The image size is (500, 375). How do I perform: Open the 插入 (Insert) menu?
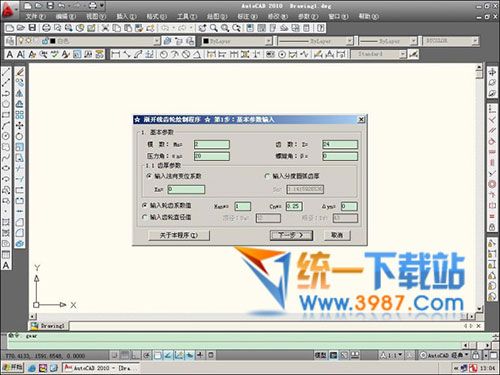[x=126, y=16]
